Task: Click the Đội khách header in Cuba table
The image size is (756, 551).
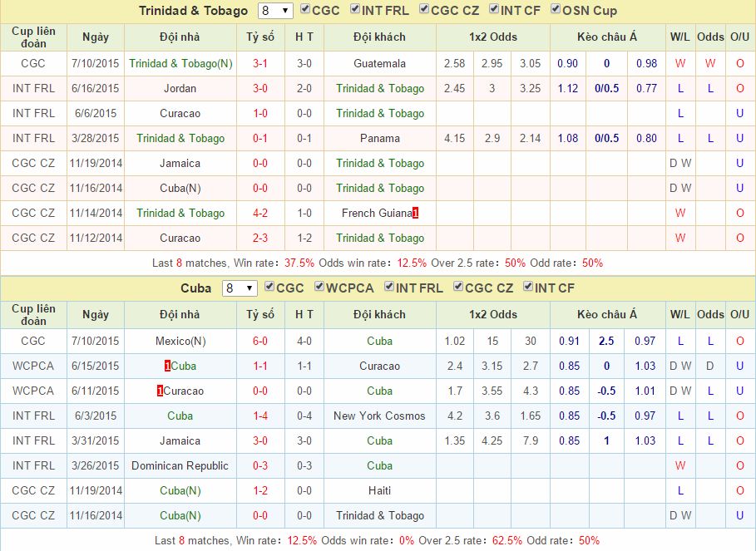Action: (379, 314)
